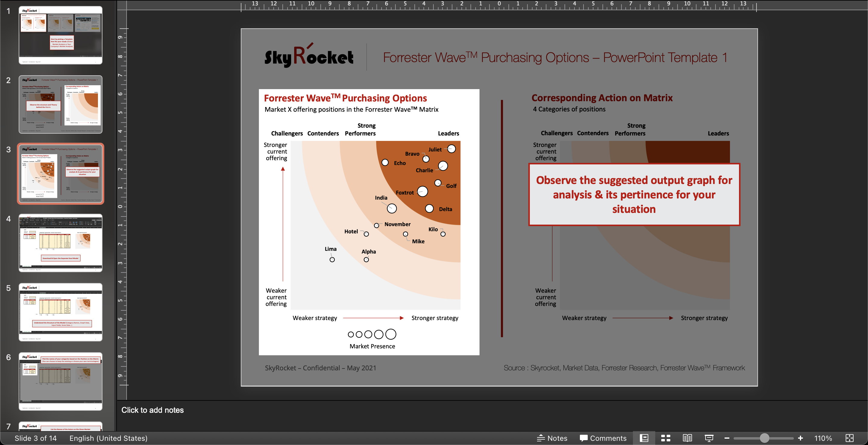Click the Bravo bubble marker
The height and width of the screenshot is (445, 868).
click(426, 159)
